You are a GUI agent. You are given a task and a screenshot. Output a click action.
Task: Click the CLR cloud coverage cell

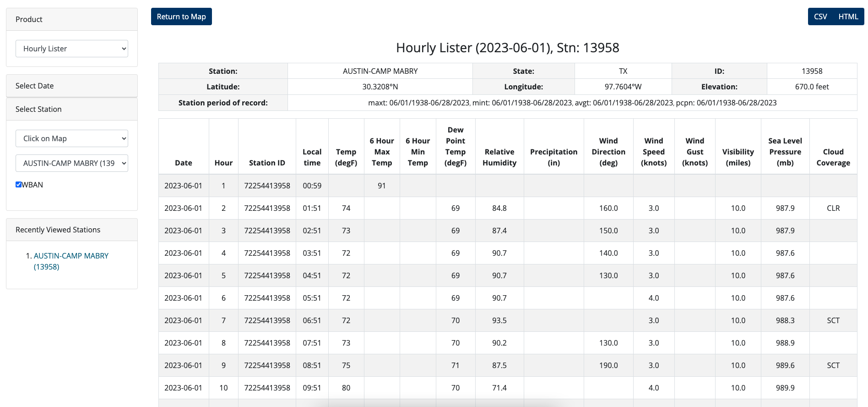(x=833, y=208)
